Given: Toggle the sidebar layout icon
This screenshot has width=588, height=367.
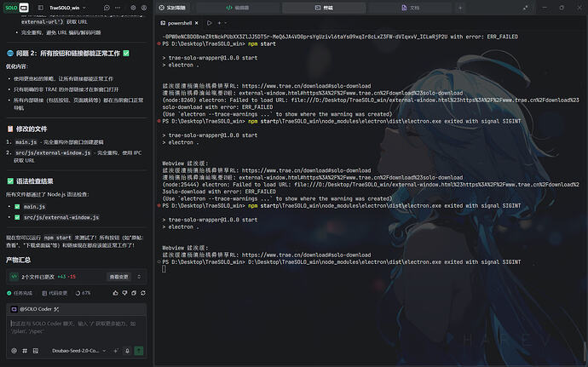Looking at the screenshot, I should pyautogui.click(x=41, y=8).
